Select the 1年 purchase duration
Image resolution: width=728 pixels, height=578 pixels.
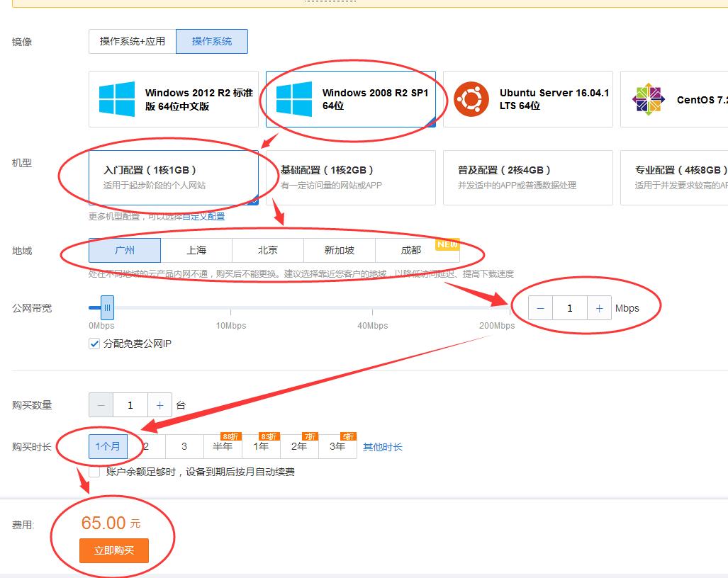[x=261, y=447]
